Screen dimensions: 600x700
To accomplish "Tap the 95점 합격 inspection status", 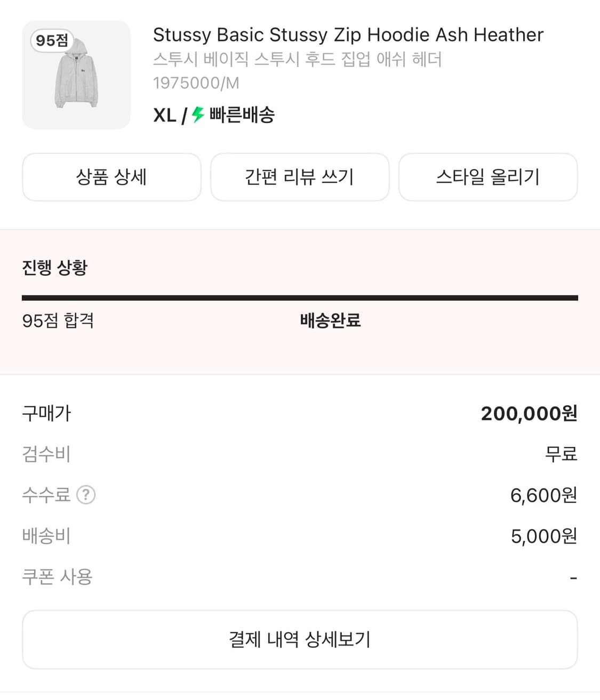I will (58, 320).
